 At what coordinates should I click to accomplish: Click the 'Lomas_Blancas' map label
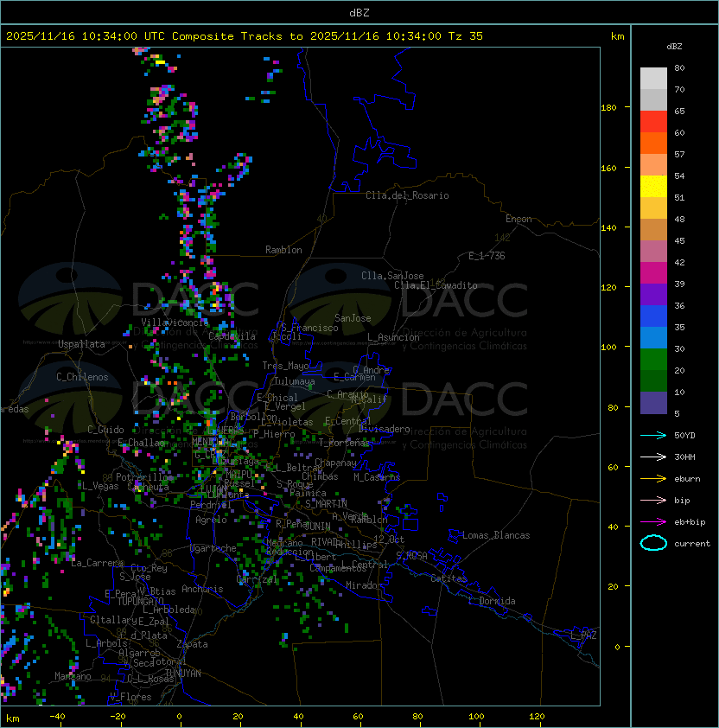pyautogui.click(x=496, y=535)
